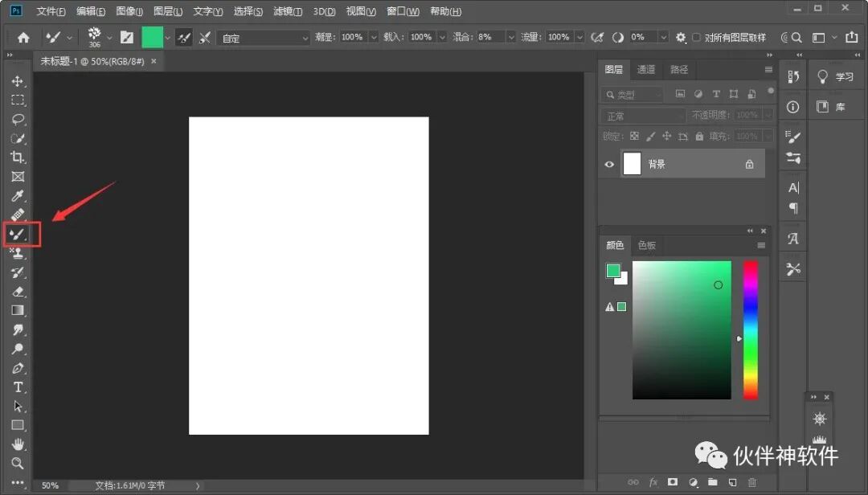
Task: Toggle lock position in the Layers panel
Action: 666,137
